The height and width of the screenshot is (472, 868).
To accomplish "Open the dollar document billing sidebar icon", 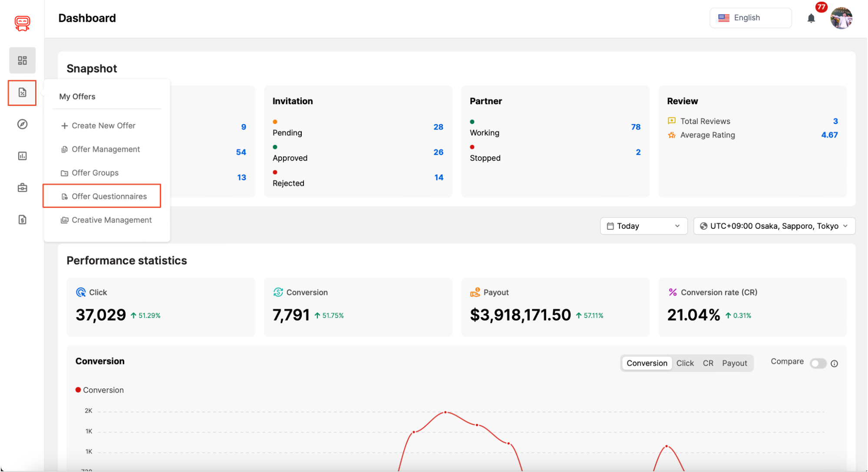I will click(22, 220).
